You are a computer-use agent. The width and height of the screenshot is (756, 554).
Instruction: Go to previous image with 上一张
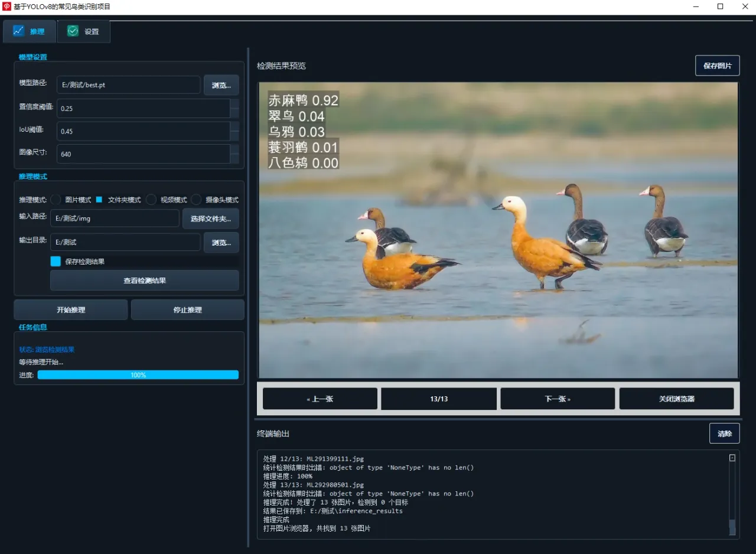pyautogui.click(x=320, y=399)
